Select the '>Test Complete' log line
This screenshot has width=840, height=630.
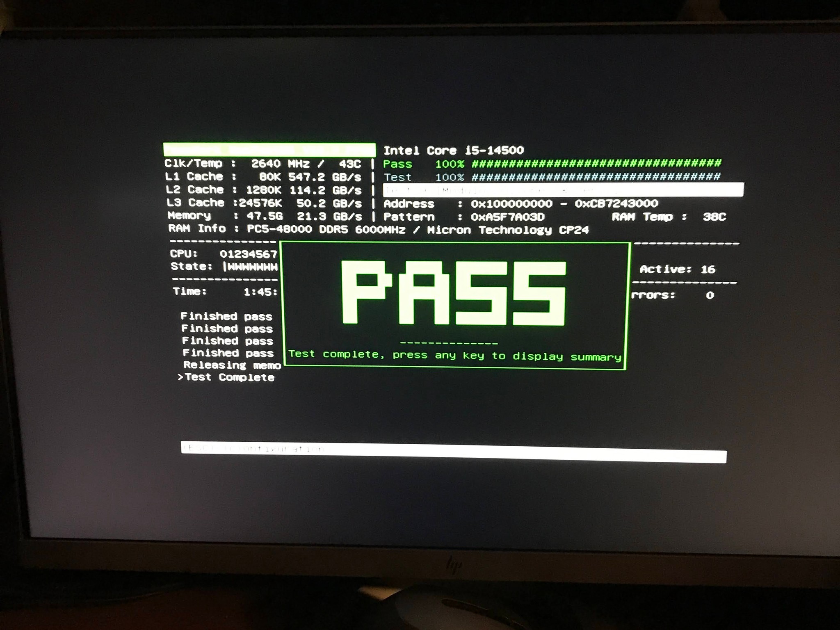pos(226,377)
